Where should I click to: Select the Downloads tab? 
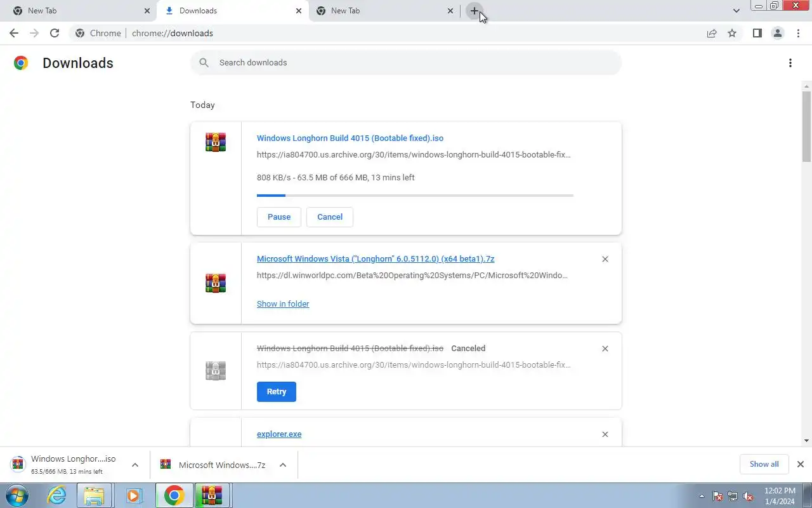tap(232, 11)
